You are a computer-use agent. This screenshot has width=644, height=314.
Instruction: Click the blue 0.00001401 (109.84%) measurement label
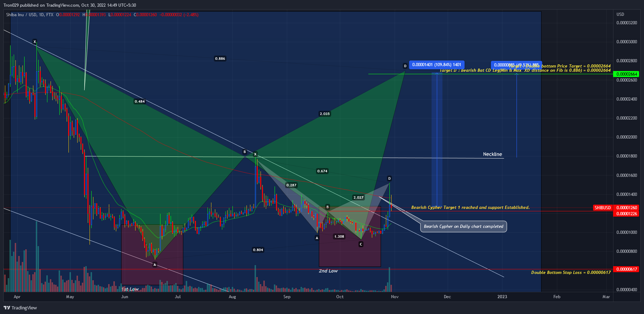pyautogui.click(x=437, y=65)
